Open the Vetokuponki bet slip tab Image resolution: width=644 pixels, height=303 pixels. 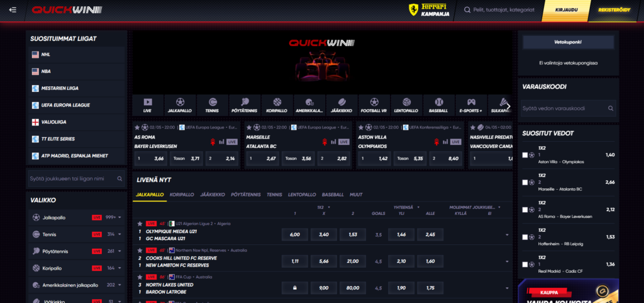(x=568, y=42)
